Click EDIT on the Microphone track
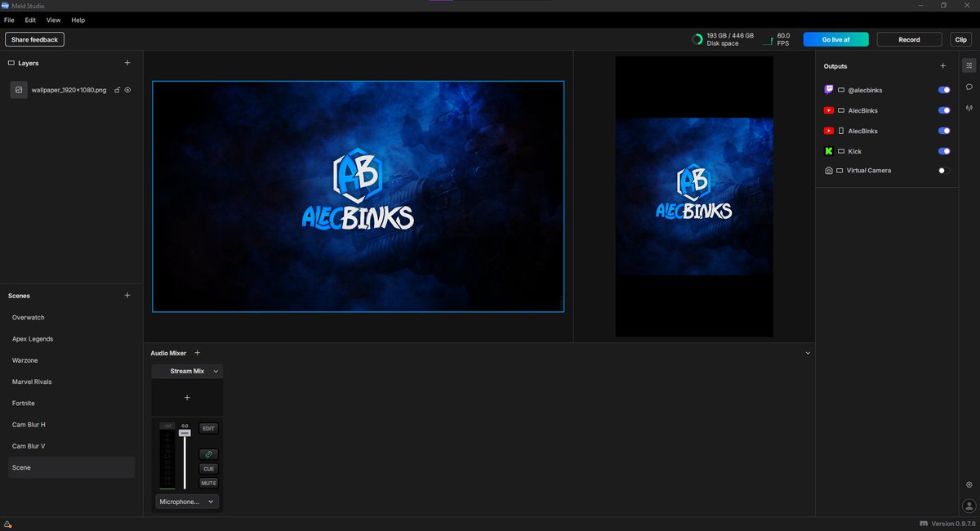The height and width of the screenshot is (531, 980). [x=209, y=428]
